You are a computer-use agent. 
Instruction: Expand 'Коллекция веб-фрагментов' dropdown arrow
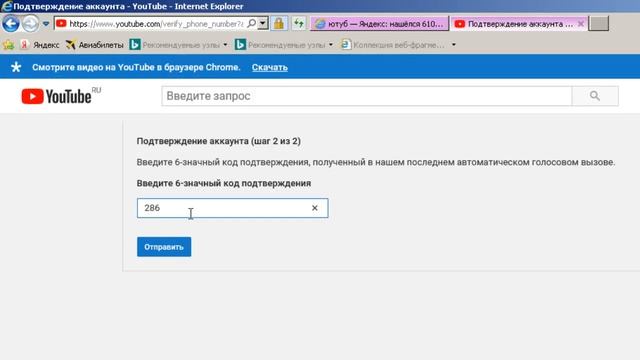click(x=453, y=45)
